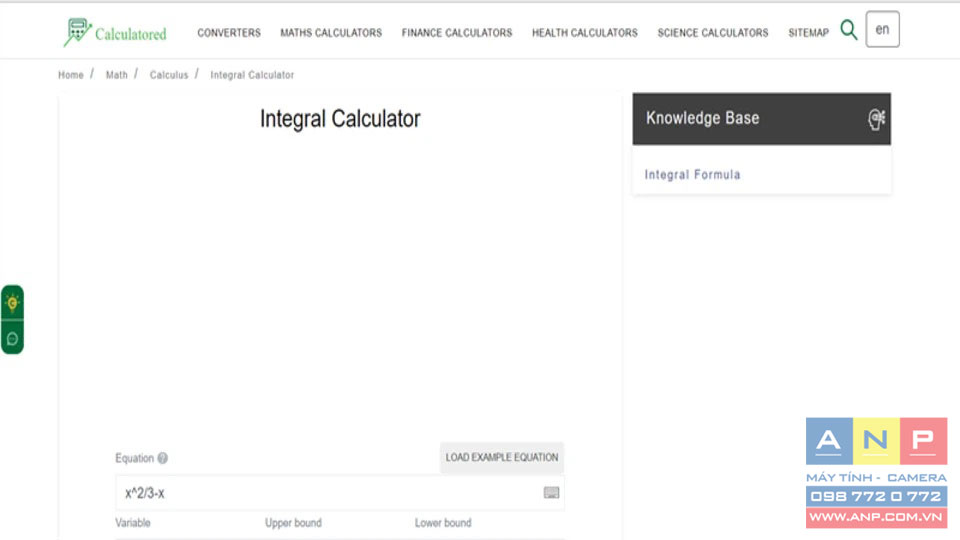Click the Lower bound label
960x540 pixels.
(443, 523)
